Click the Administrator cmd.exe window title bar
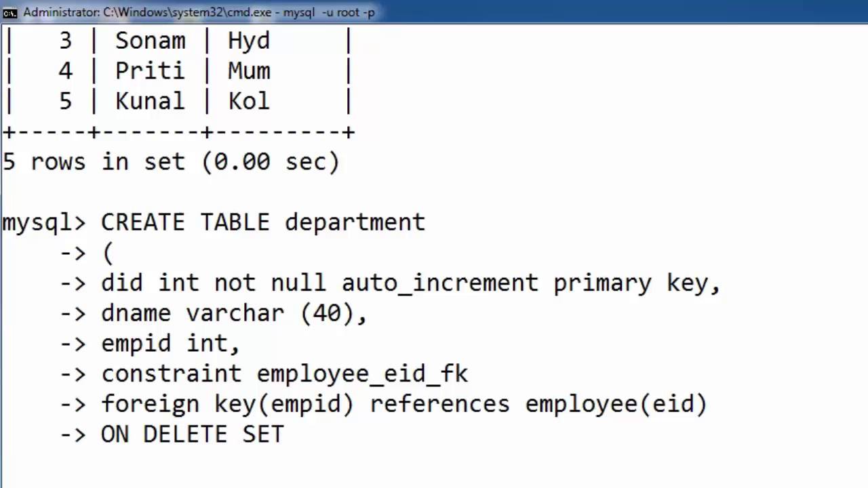The height and width of the screenshot is (488, 868). coord(434,12)
